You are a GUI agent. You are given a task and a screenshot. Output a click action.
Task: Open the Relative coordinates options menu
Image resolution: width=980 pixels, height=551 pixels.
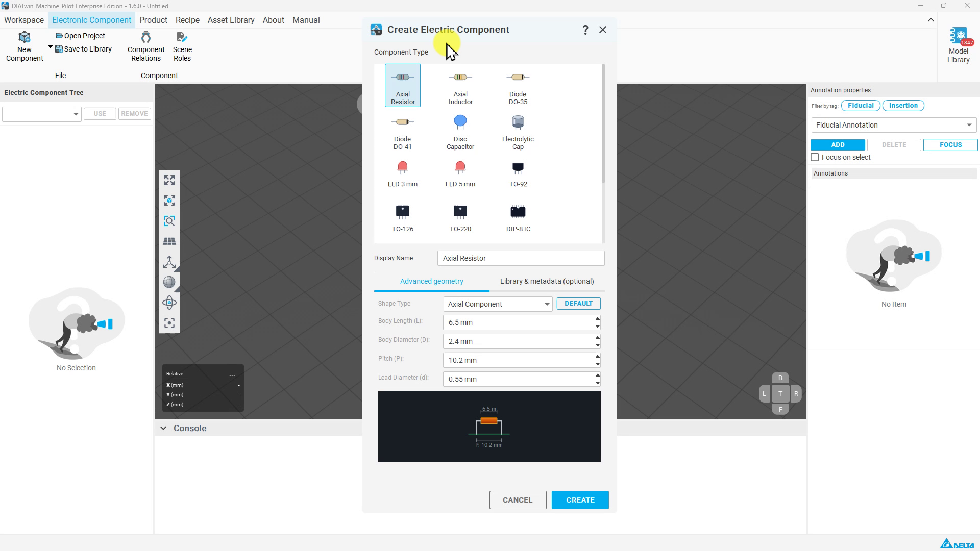coord(232,374)
